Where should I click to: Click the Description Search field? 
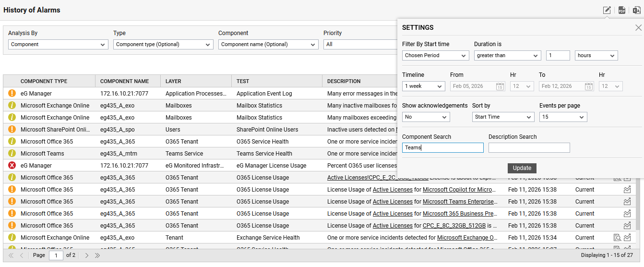[x=529, y=148]
